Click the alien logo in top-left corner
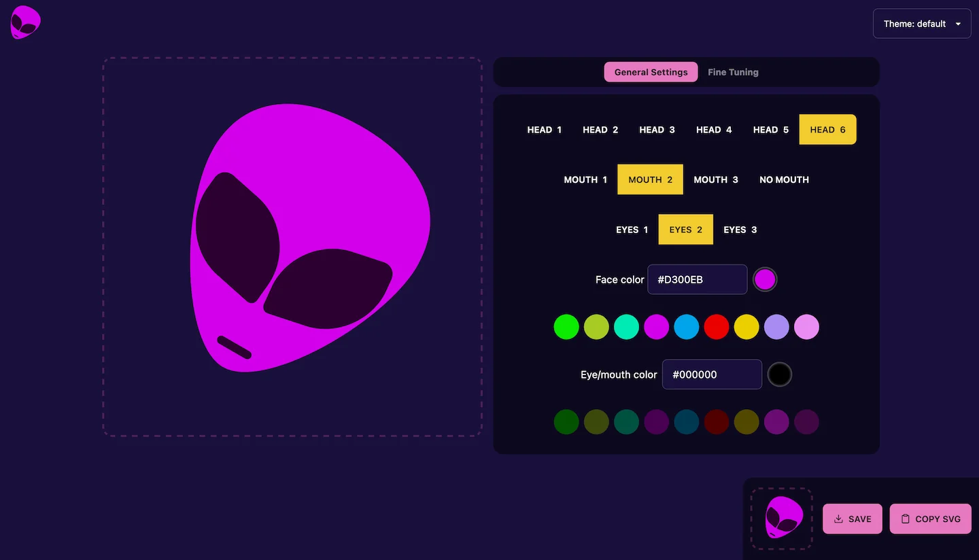The width and height of the screenshot is (979, 560). [25, 22]
